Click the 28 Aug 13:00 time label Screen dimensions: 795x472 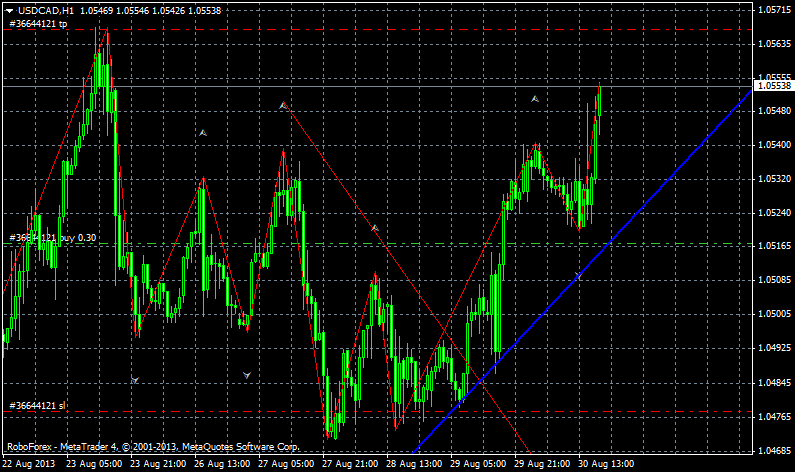tap(414, 464)
